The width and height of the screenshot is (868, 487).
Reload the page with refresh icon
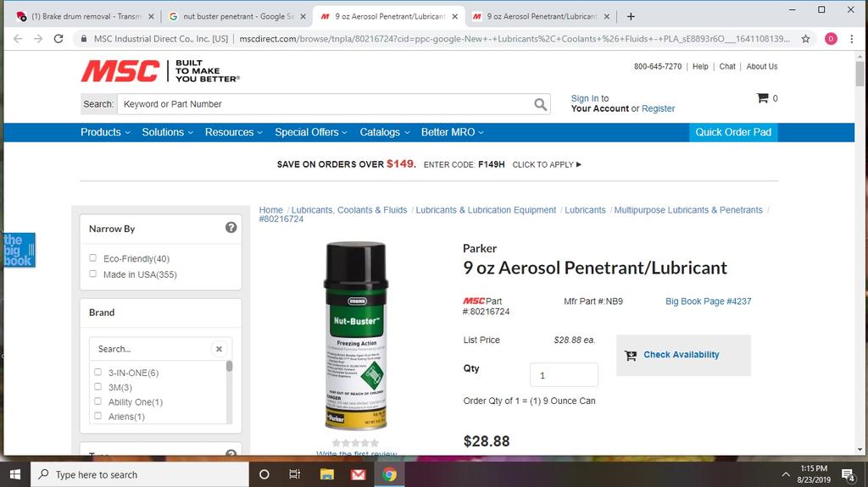pyautogui.click(x=58, y=39)
